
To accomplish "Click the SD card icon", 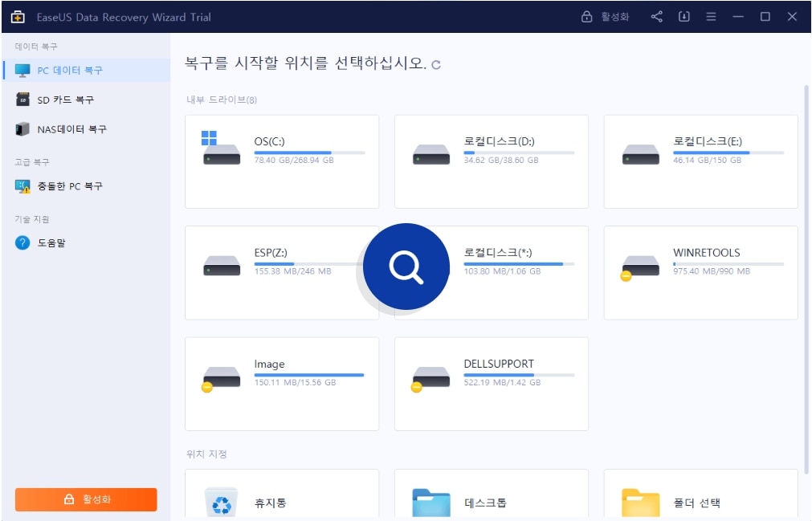I will tap(22, 100).
